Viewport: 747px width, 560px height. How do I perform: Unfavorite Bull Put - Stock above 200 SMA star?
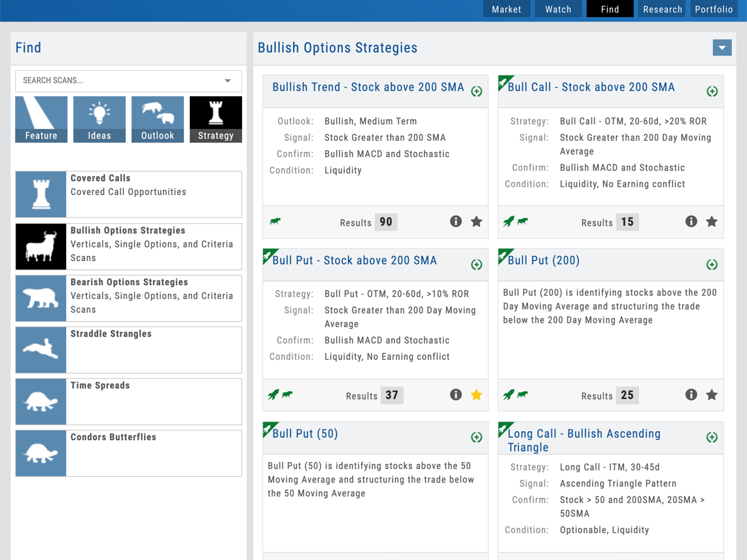click(476, 394)
